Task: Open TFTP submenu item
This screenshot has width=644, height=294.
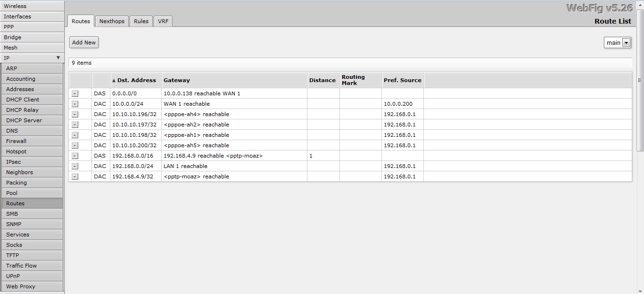Action: tap(32, 255)
